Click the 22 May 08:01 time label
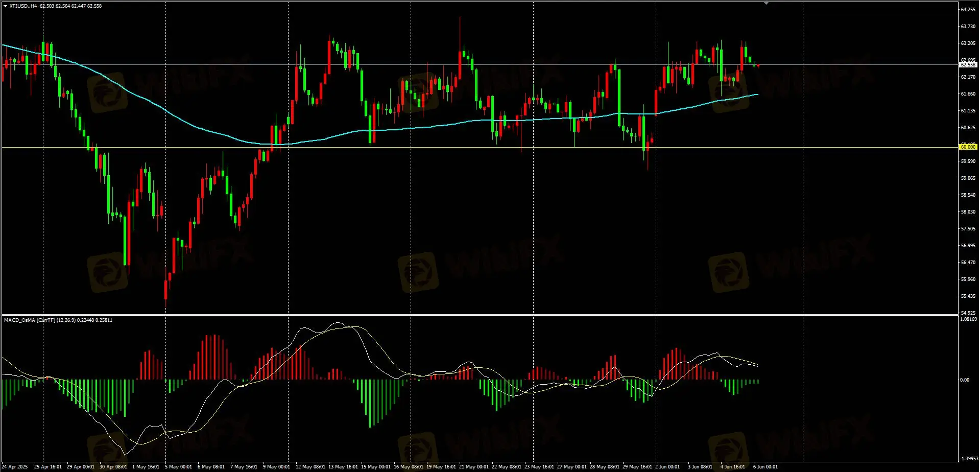 click(507, 467)
